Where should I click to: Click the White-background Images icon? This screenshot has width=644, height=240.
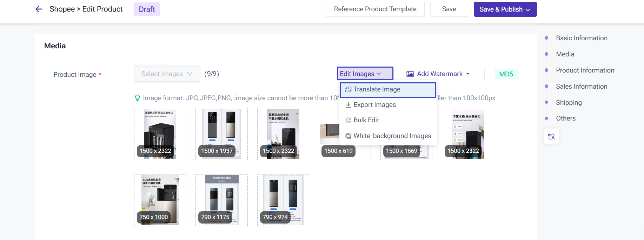(x=348, y=136)
